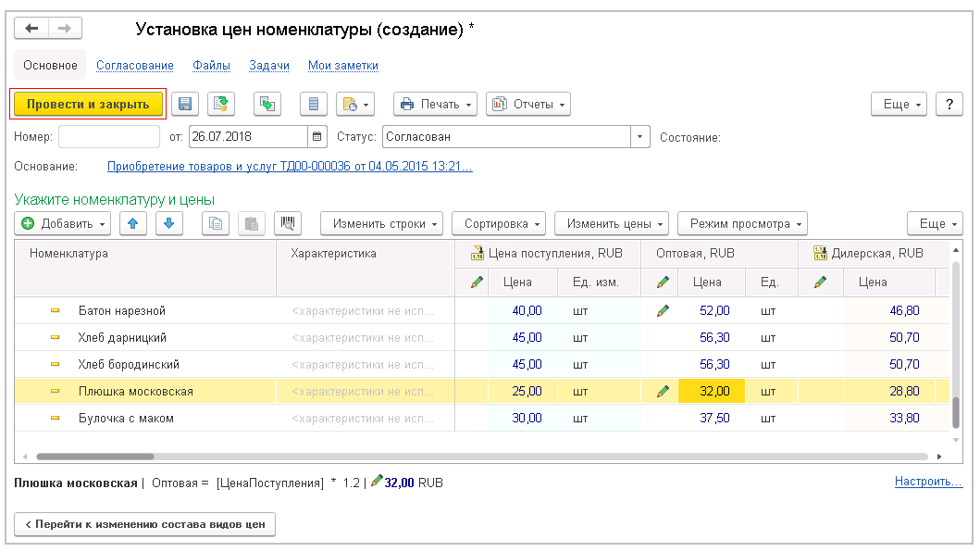The image size is (980, 552).
Task: Open the Режим просмотра dropdown
Action: tap(742, 223)
